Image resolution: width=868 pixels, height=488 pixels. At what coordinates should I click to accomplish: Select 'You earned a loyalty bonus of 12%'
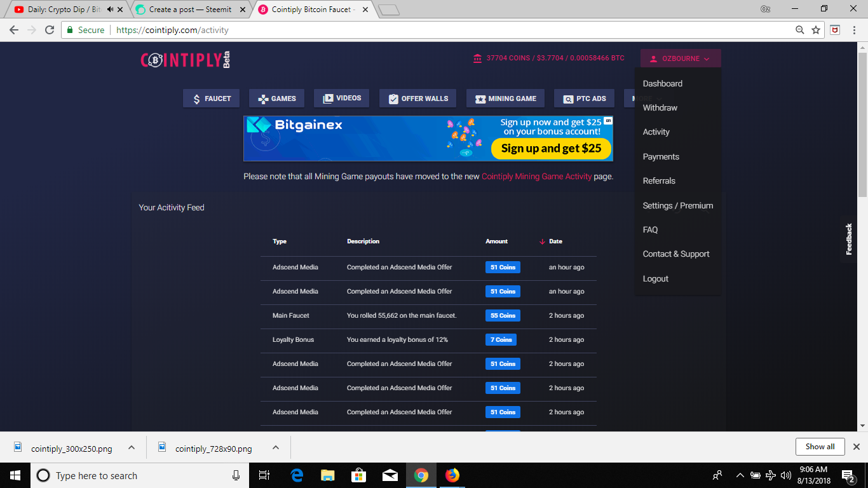[x=397, y=340]
